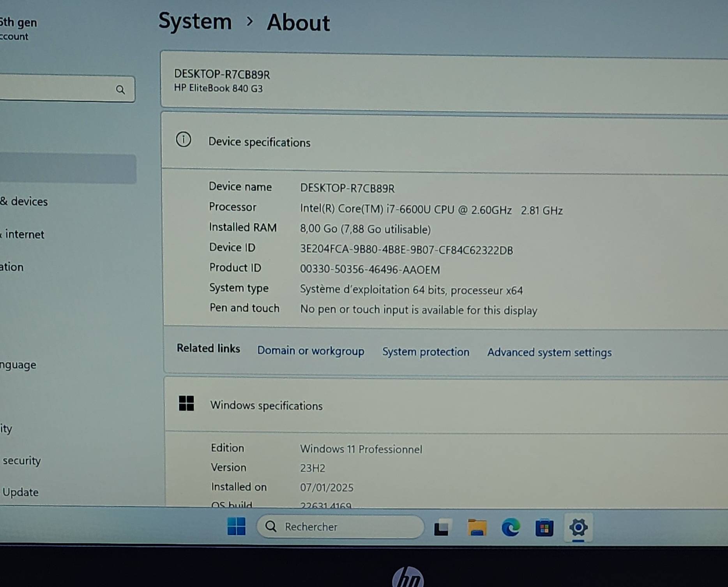Open Domain or workgroup link

click(x=311, y=351)
